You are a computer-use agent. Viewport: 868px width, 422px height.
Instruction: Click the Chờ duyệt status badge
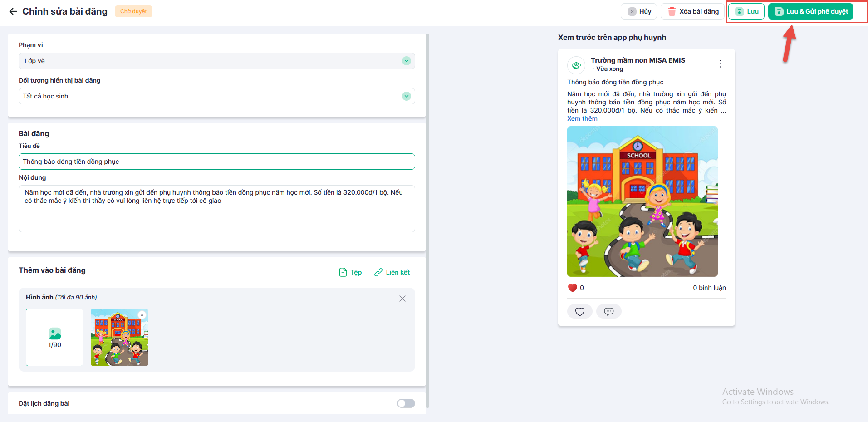(133, 11)
